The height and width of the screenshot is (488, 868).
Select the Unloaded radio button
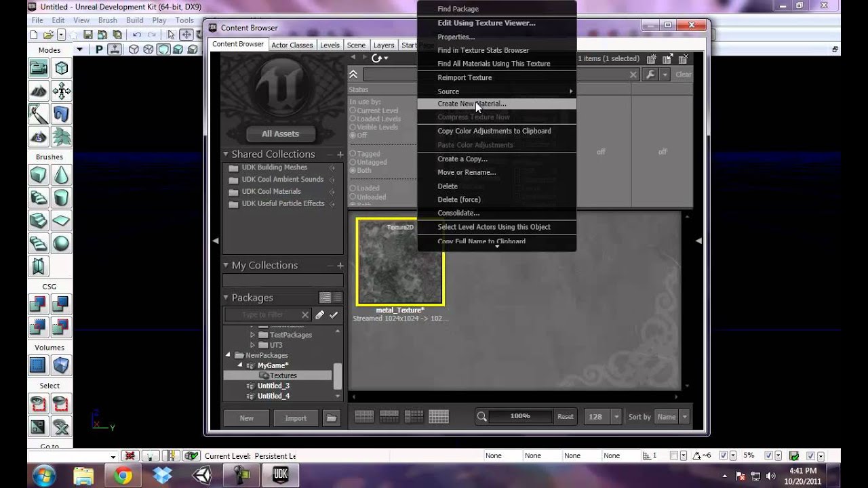pyautogui.click(x=353, y=197)
